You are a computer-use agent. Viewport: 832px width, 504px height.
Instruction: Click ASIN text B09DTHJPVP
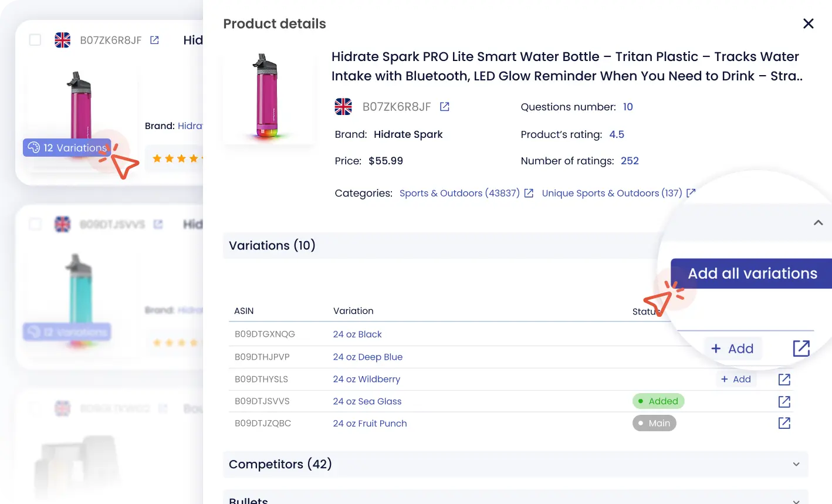262,357
